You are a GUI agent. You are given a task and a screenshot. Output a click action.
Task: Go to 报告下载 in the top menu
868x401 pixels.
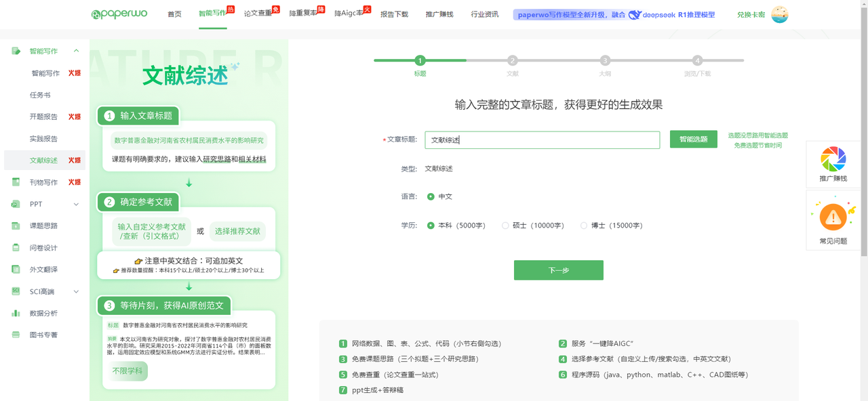(394, 14)
